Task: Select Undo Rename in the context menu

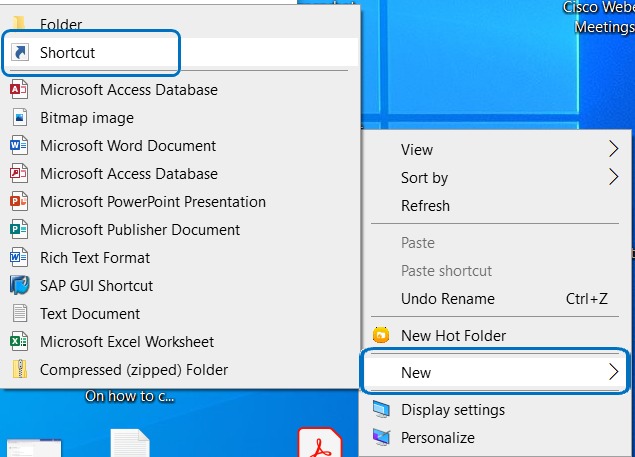Action: tap(447, 299)
